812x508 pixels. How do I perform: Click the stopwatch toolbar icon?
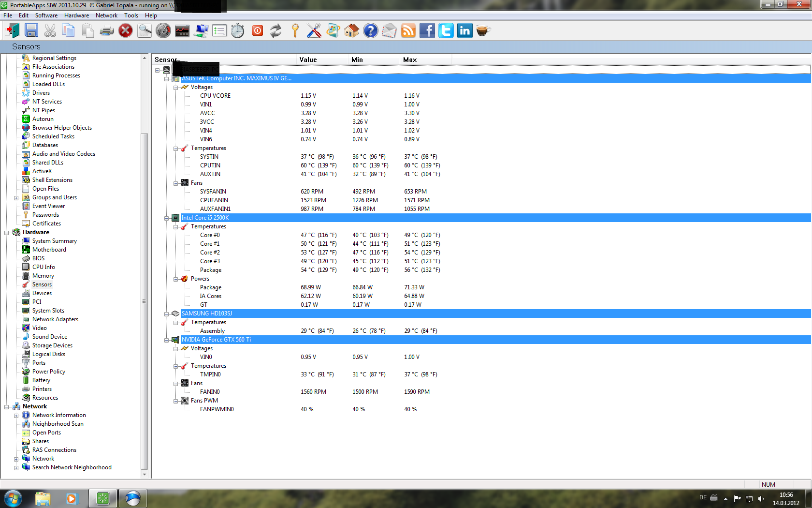coord(237,31)
